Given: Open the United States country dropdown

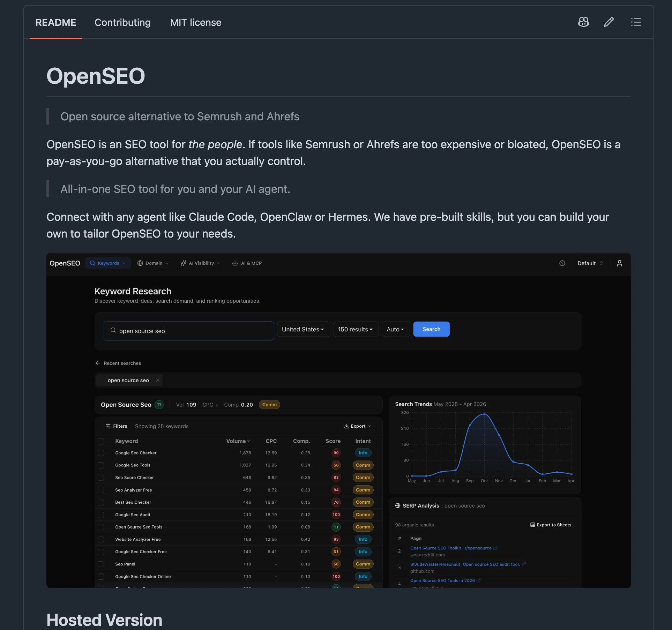Looking at the screenshot, I should tap(303, 329).
